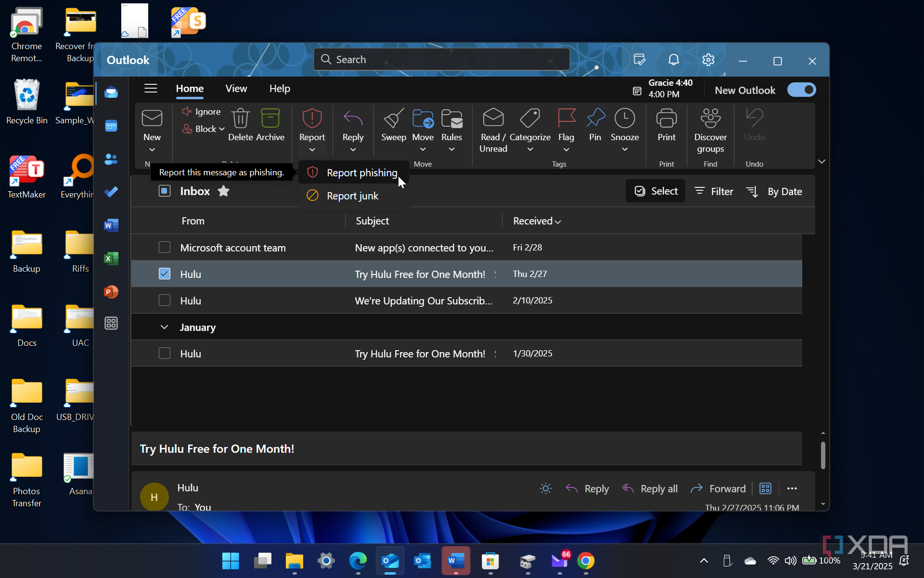Click the Sweep broom icon

pos(393,118)
